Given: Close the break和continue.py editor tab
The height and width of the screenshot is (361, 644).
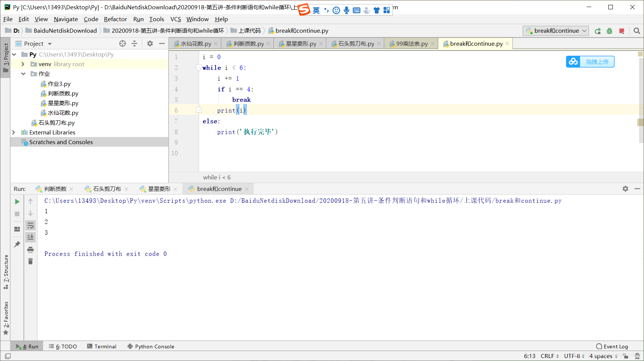Looking at the screenshot, I should coord(507,44).
